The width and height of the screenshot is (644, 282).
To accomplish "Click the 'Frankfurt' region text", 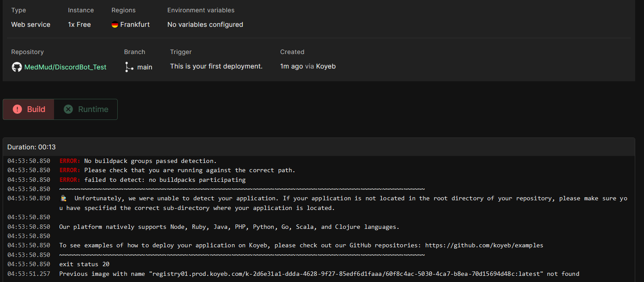I will click(135, 25).
